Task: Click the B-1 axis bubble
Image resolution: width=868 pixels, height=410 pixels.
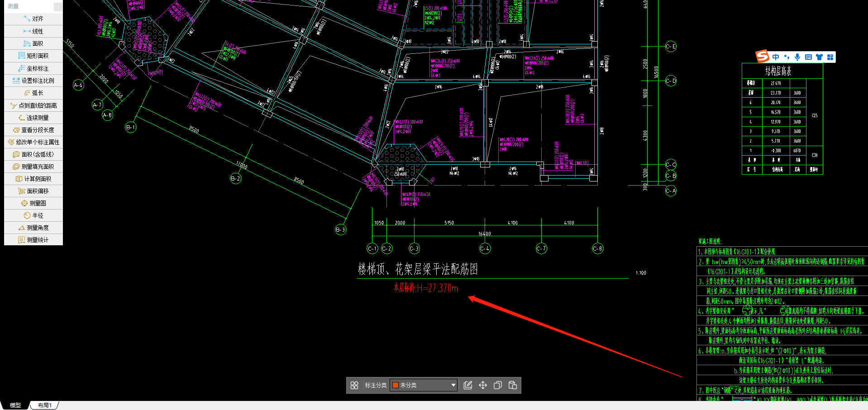Action: pyautogui.click(x=130, y=127)
